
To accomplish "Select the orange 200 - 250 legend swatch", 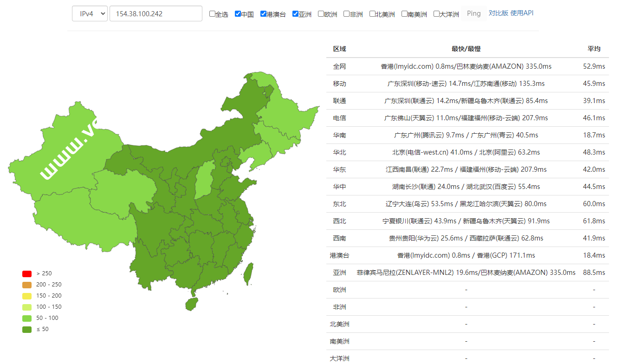I will pos(27,285).
